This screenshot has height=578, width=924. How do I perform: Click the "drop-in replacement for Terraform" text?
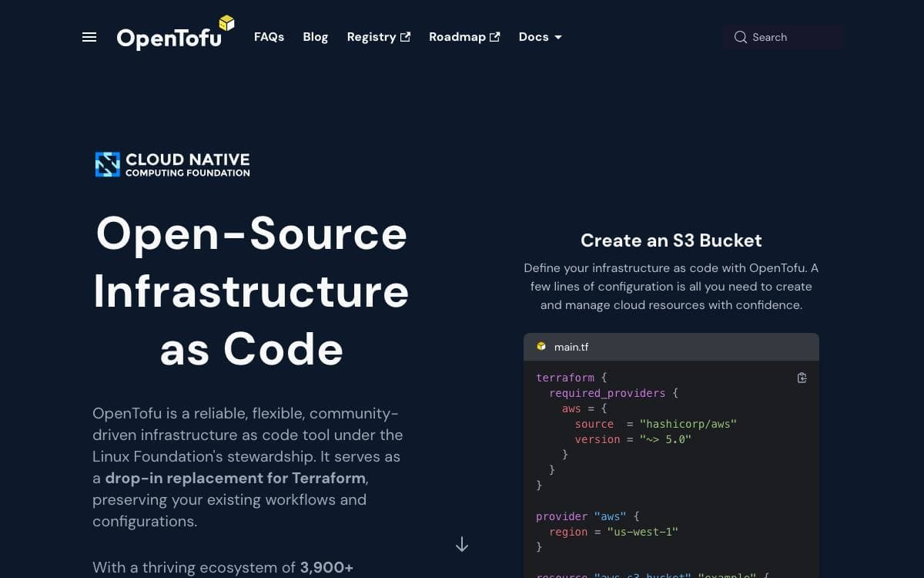click(236, 478)
